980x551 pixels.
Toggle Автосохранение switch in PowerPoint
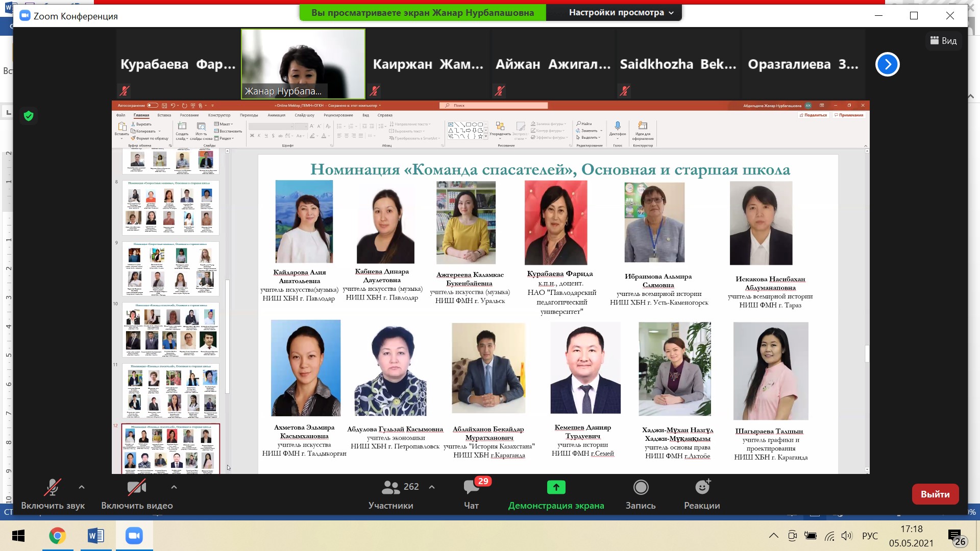[x=152, y=106]
